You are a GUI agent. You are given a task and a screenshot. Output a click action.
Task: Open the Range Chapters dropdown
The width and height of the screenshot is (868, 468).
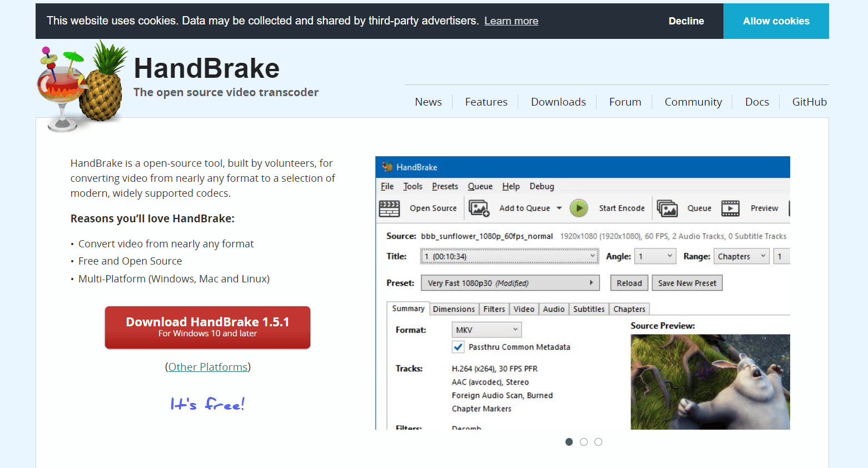tap(742, 256)
